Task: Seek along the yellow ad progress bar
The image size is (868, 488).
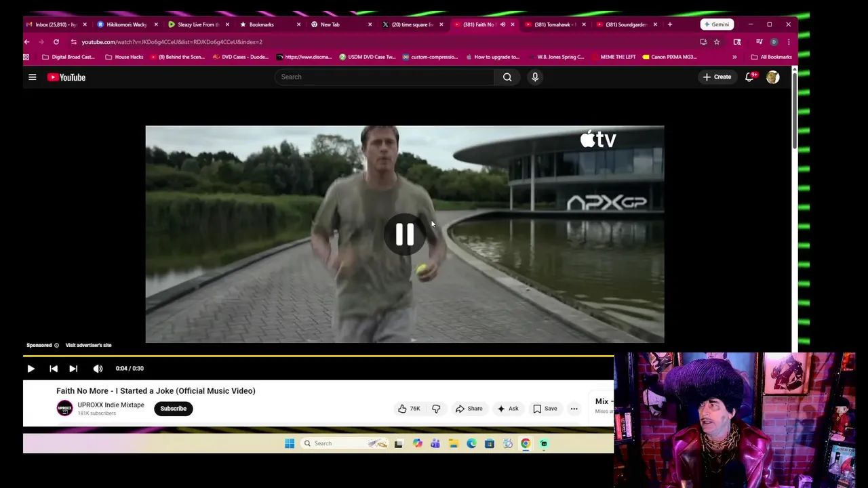Action: [x=318, y=355]
